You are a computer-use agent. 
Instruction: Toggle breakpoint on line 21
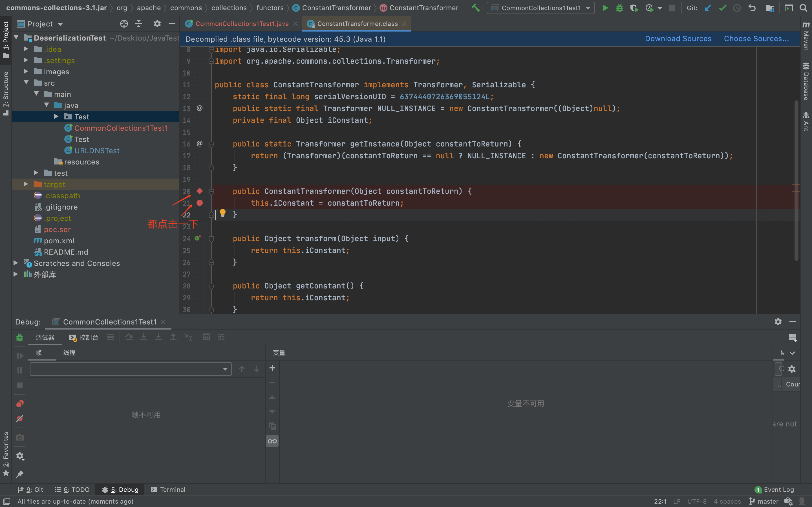point(200,203)
